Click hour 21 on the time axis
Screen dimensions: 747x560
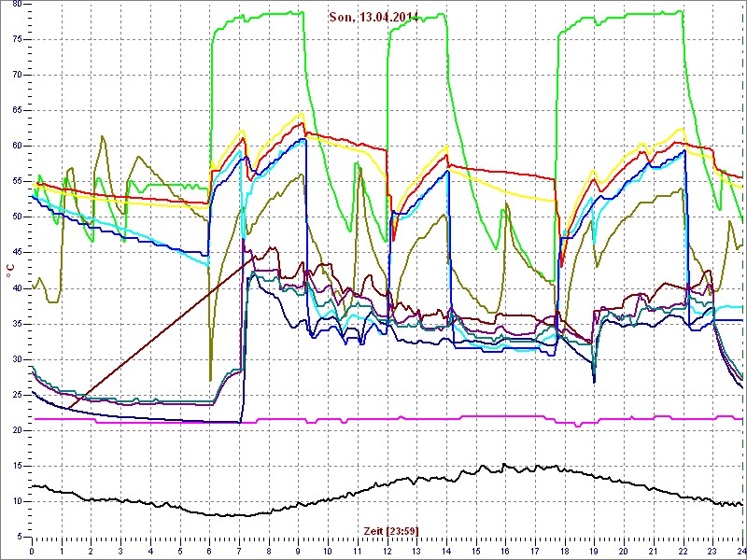[655, 549]
